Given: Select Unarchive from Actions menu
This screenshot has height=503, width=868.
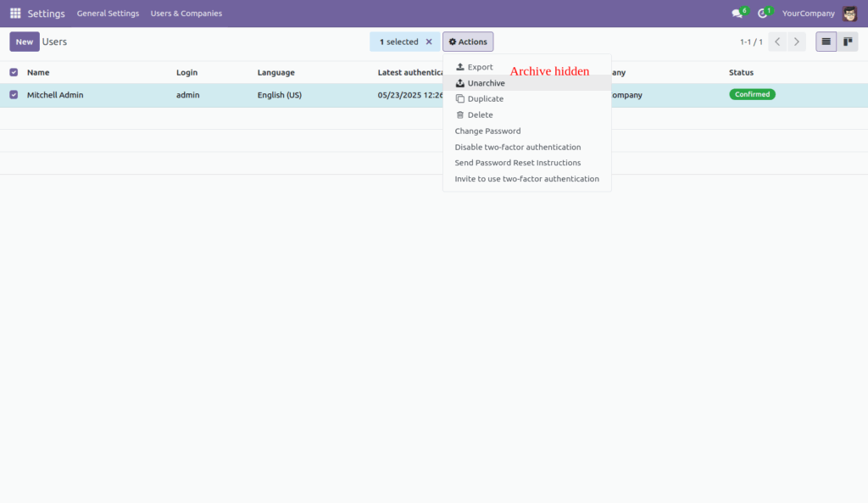Looking at the screenshot, I should pyautogui.click(x=484, y=82).
